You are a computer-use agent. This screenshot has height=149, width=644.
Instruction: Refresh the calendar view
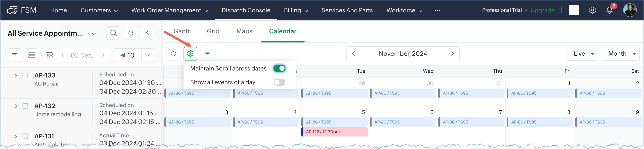click(173, 54)
